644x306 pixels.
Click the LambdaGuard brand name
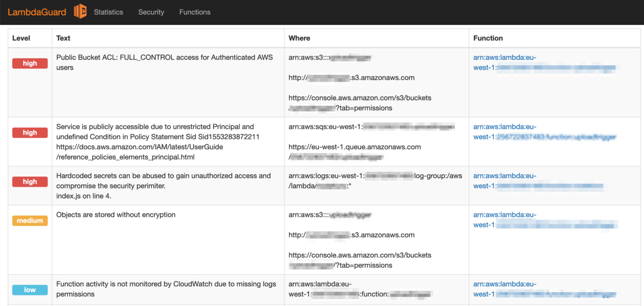37,12
